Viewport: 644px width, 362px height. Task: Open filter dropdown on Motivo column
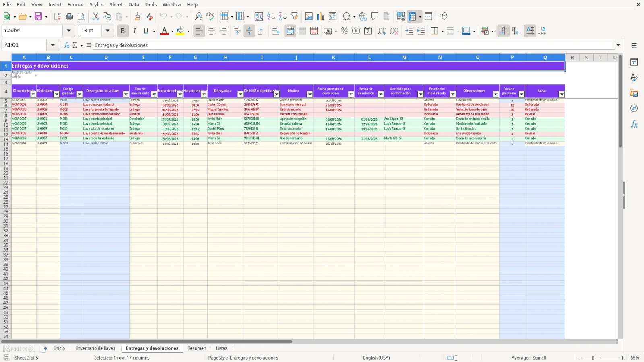[310, 94]
